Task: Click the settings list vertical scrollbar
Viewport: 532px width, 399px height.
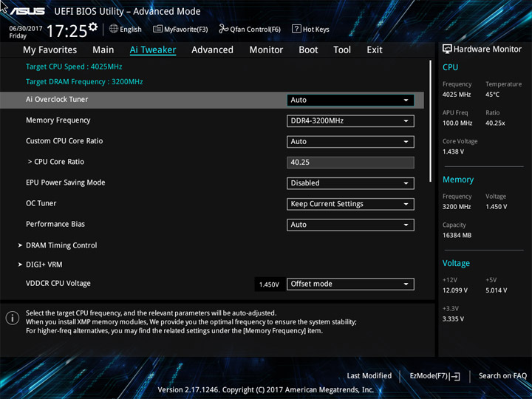Action: 431,121
